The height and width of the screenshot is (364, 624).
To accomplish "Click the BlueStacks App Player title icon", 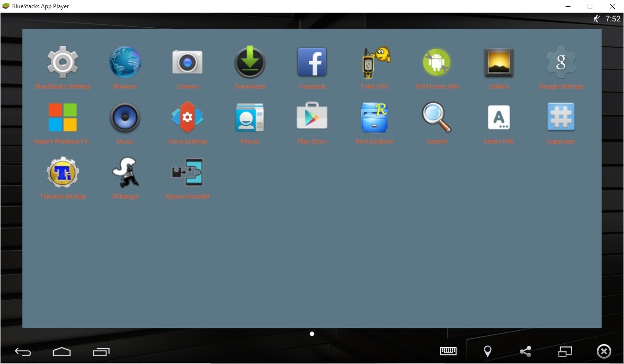I will pos(6,6).
